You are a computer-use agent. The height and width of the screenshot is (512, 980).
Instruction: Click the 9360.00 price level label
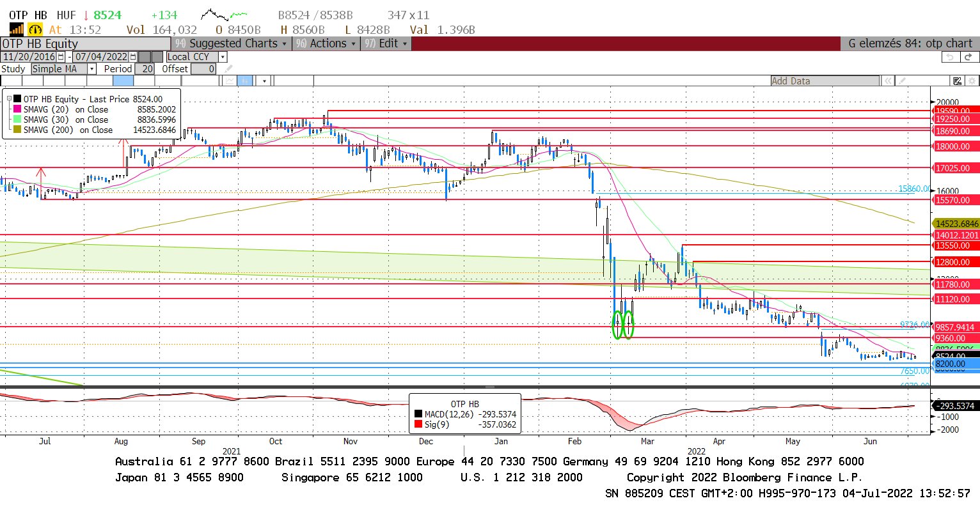point(956,338)
